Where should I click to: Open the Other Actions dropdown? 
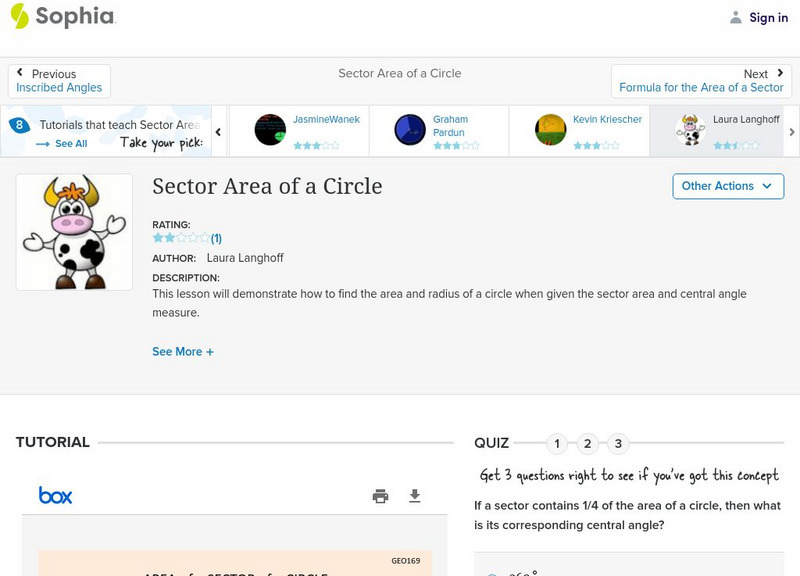(x=726, y=186)
